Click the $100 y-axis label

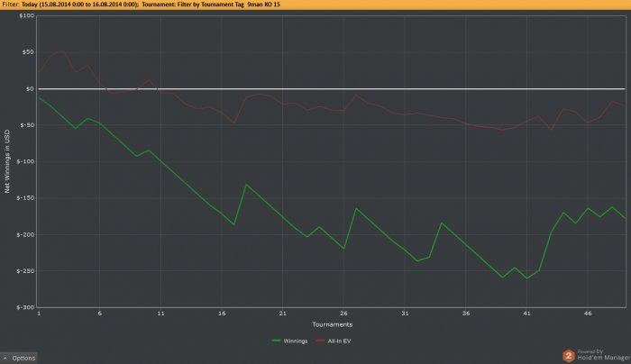pos(26,15)
